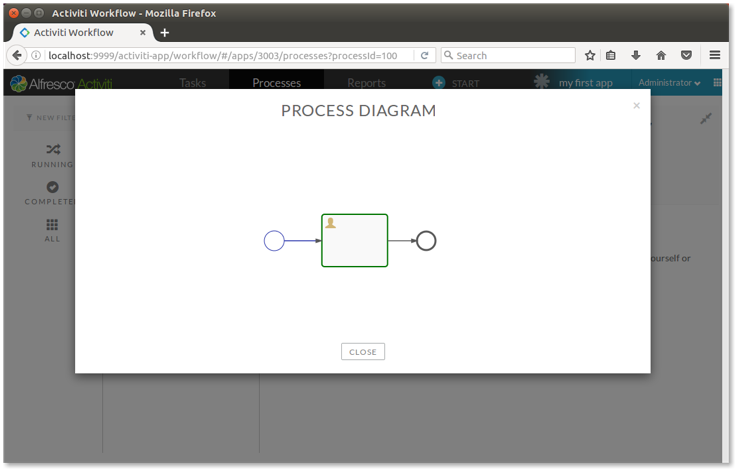735x469 pixels.
Task: Open the Firefox downloads arrow icon
Action: pyautogui.click(x=635, y=56)
